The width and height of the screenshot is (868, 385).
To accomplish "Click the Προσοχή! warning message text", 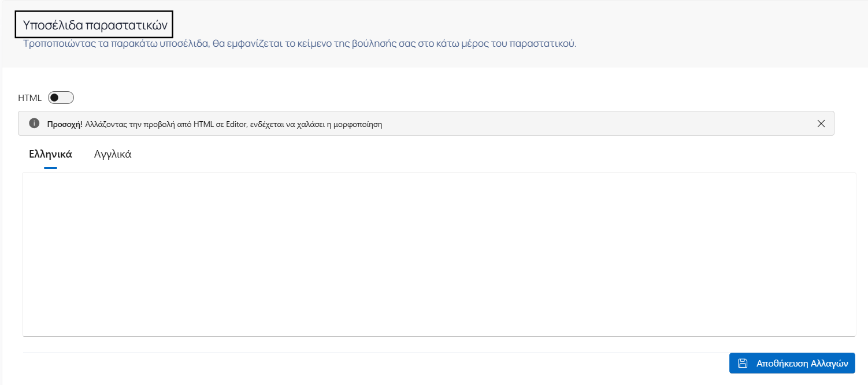I will [214, 124].
